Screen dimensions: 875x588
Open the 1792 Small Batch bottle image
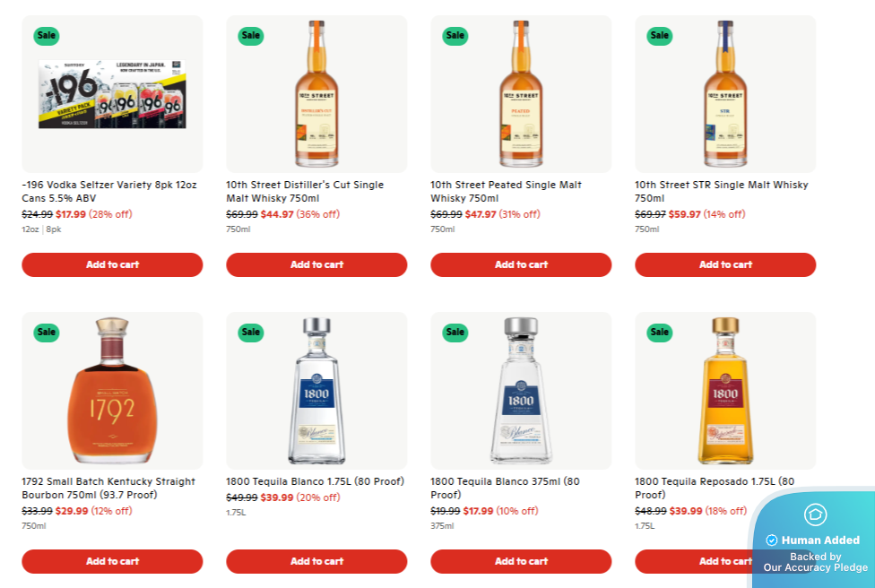(112, 391)
